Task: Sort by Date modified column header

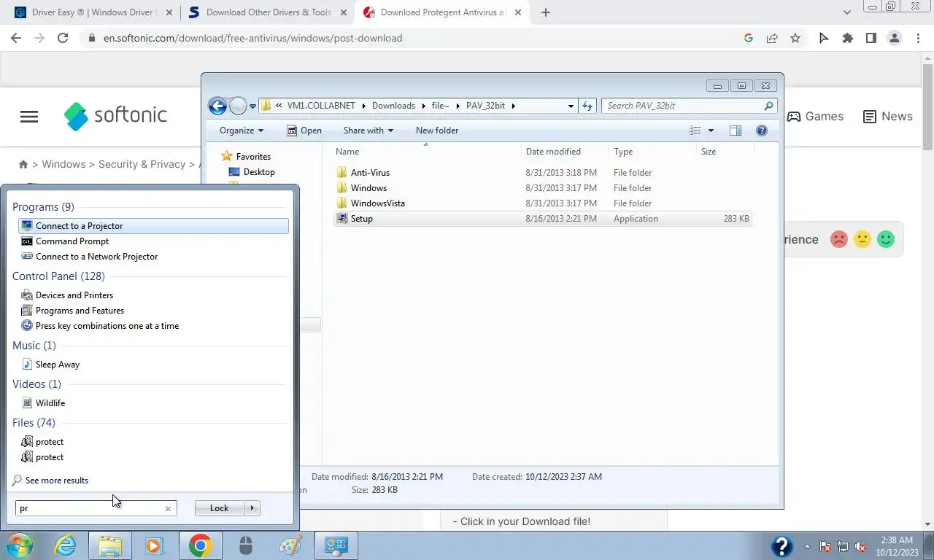Action: [x=566, y=152]
